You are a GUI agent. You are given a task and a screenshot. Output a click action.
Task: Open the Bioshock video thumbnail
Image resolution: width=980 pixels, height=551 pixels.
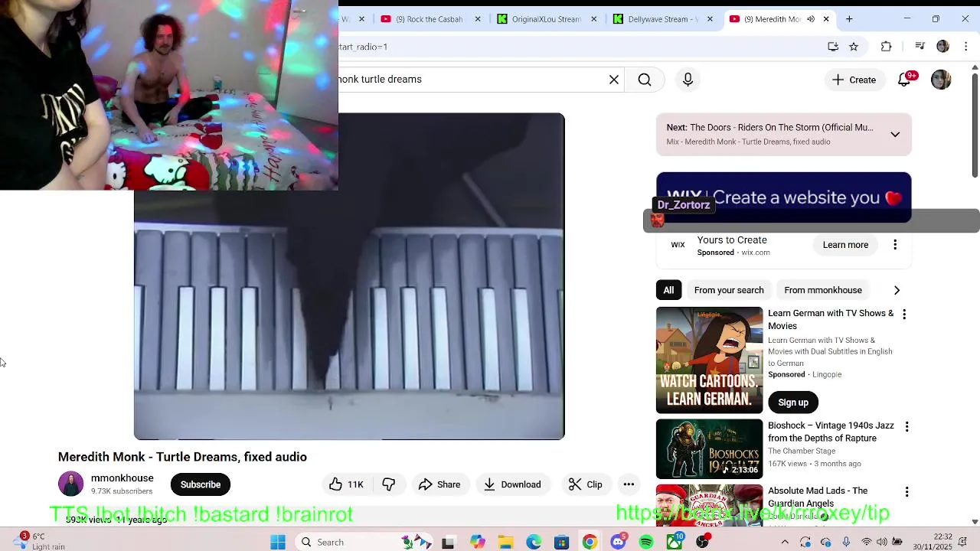710,448
